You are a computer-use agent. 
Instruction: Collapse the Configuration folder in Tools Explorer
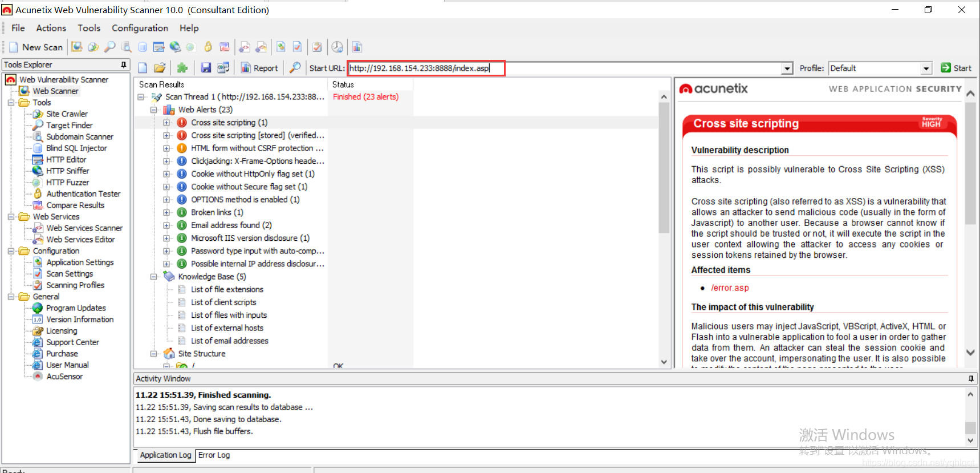tap(11, 251)
